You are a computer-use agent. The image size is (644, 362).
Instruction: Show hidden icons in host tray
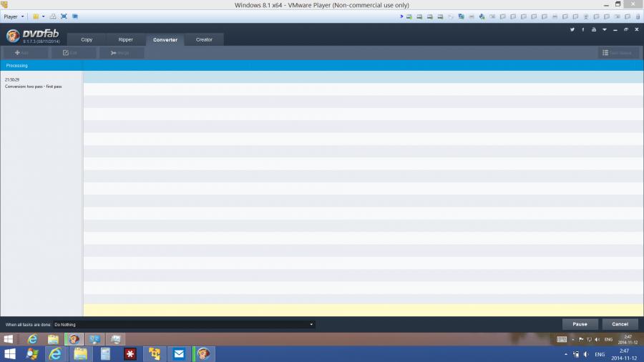tap(566, 355)
